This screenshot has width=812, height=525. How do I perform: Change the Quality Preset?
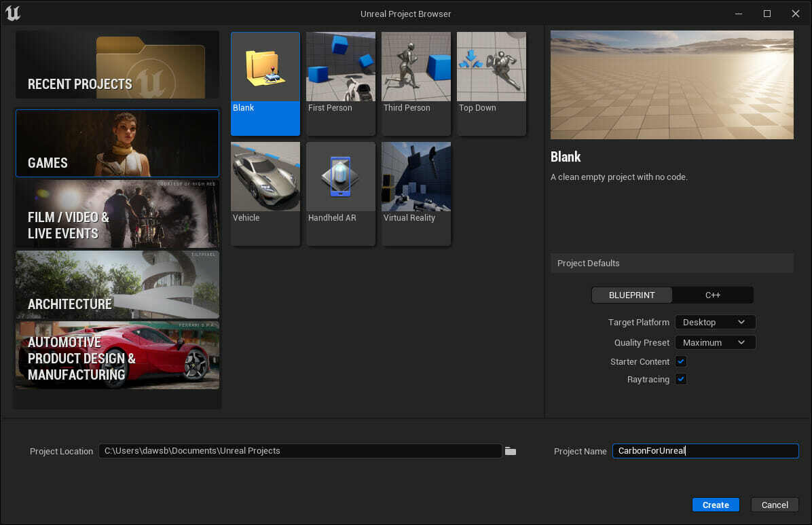click(715, 342)
